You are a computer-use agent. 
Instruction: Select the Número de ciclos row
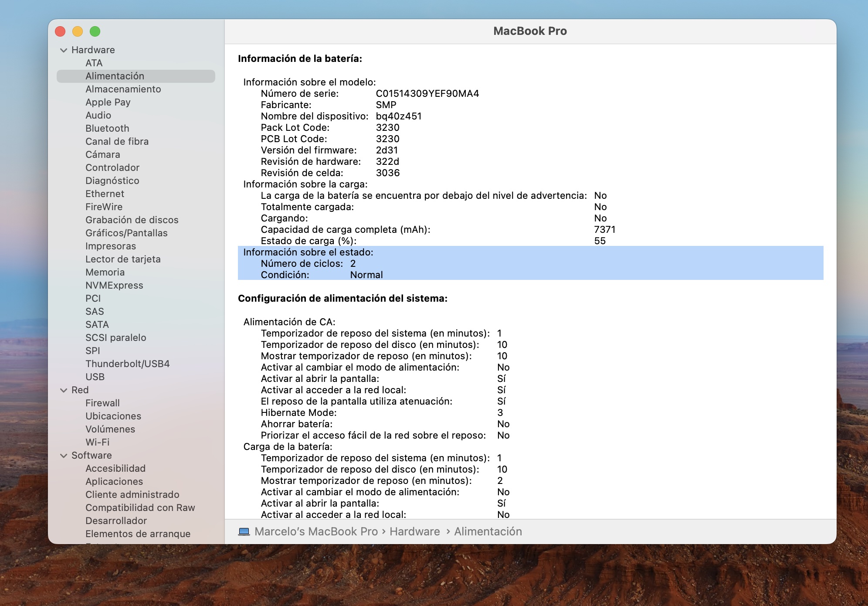pos(530,263)
